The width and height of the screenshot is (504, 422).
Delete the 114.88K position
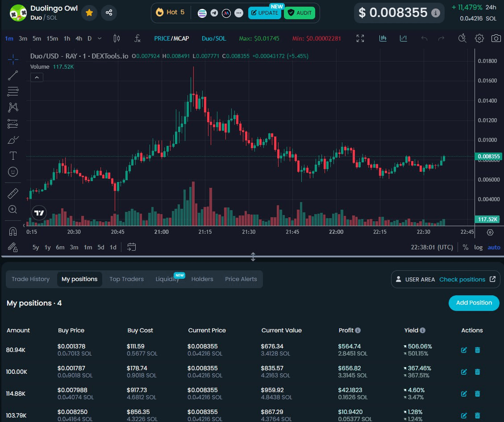(x=477, y=394)
